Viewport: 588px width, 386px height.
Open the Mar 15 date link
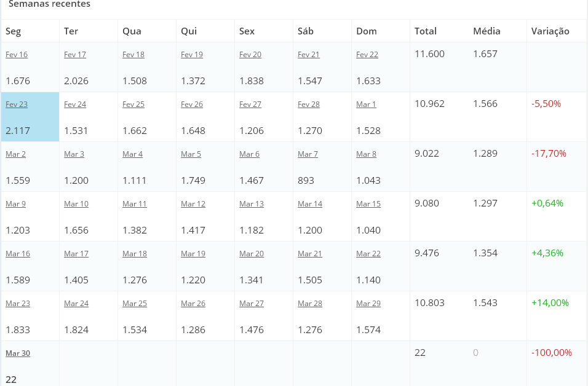click(368, 204)
